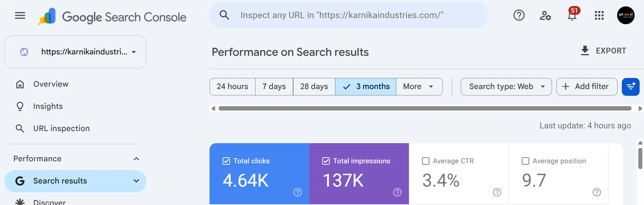Click the URL inspection magnifier icon
The width and height of the screenshot is (644, 205).
pos(20,128)
